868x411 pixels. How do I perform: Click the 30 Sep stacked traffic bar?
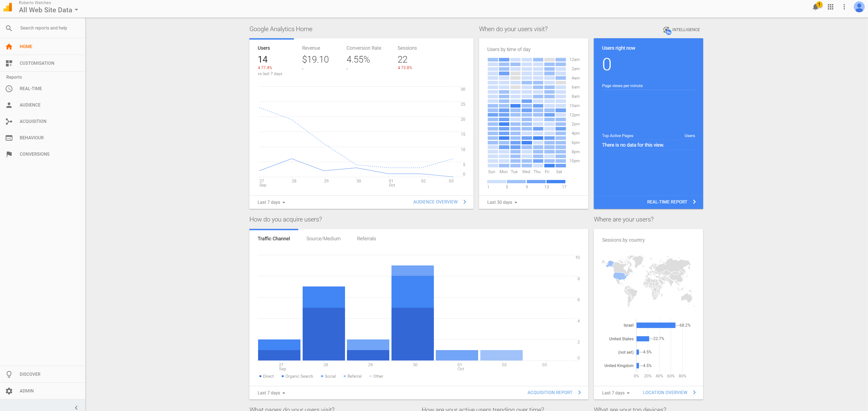pos(413,313)
